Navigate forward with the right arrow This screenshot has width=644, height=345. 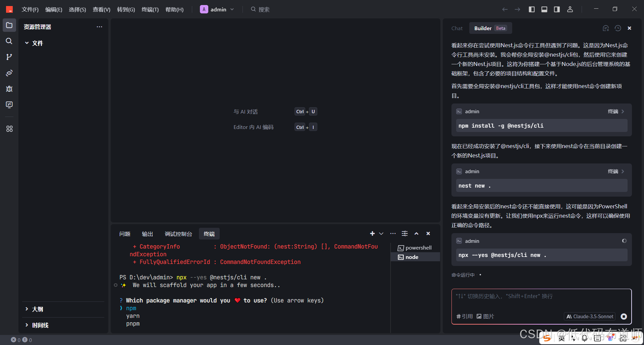point(517,9)
